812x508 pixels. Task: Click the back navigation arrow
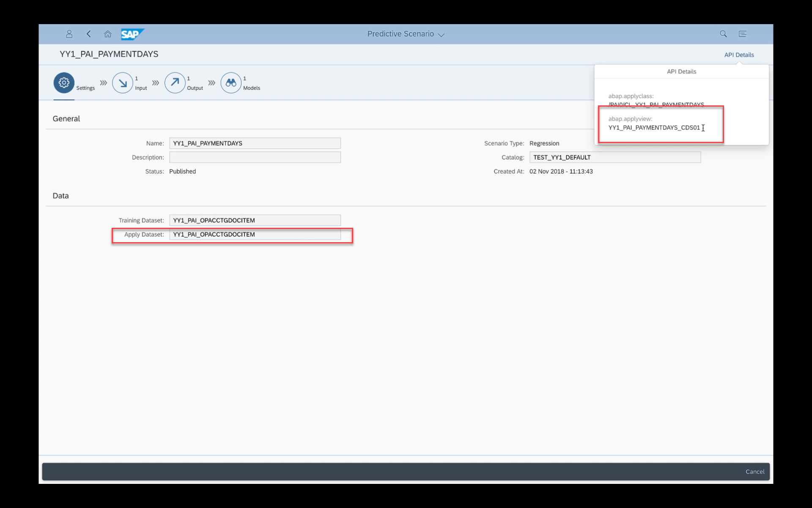89,34
